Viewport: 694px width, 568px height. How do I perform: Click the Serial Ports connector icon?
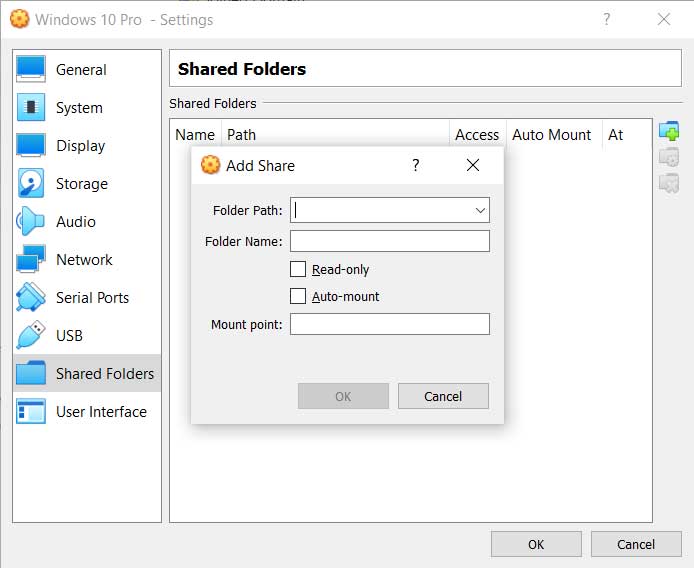point(31,297)
